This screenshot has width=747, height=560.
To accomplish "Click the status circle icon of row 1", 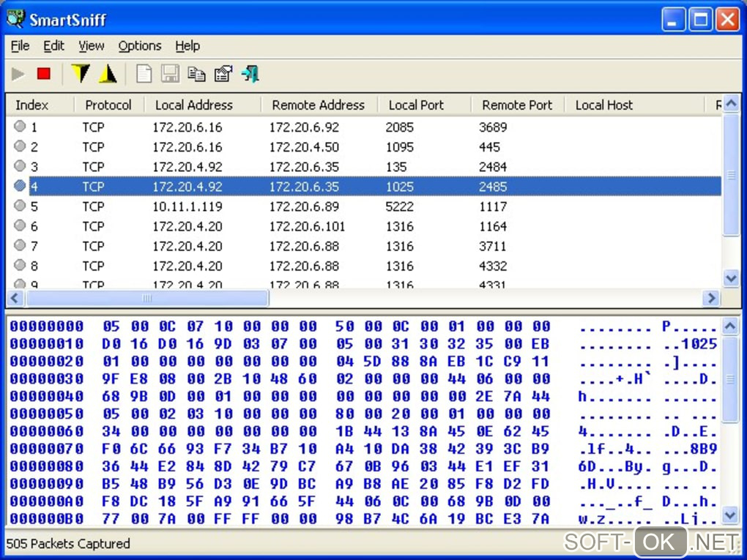I will tap(20, 126).
